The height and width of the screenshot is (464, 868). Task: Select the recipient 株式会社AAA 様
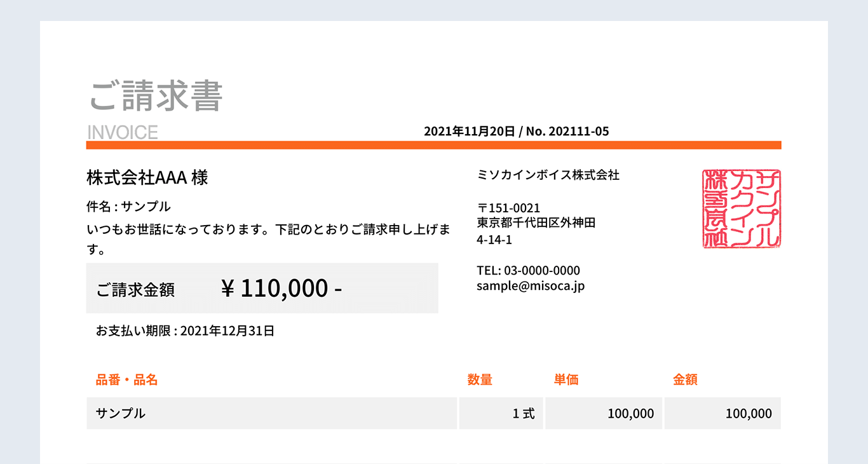click(x=147, y=177)
